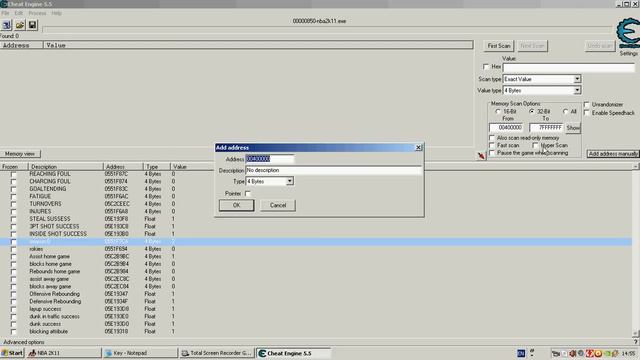Toggle Pause the game while scanning
640x360 pixels.
click(492, 153)
